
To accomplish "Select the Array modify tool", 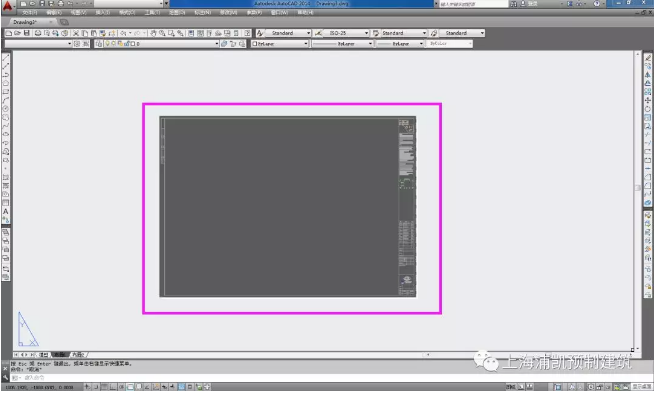I will (x=648, y=92).
